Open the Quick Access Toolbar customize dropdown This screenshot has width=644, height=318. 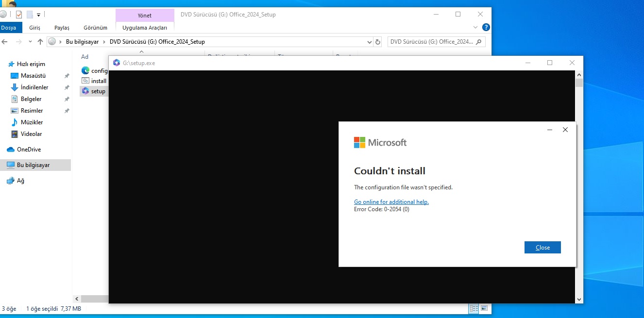click(x=38, y=15)
